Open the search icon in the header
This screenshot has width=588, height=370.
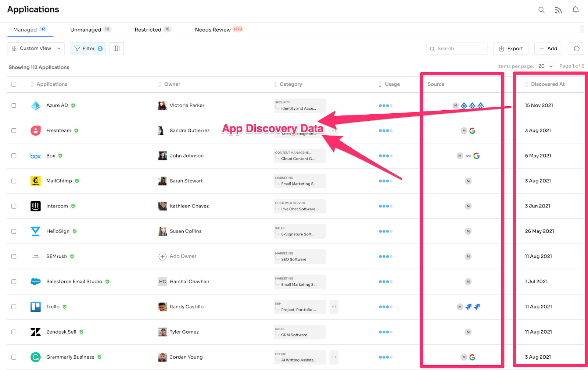coord(541,10)
